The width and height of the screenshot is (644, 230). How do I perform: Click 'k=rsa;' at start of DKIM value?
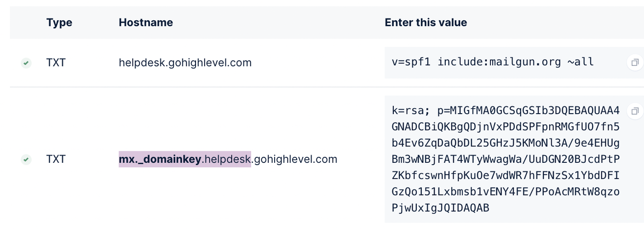click(408, 111)
